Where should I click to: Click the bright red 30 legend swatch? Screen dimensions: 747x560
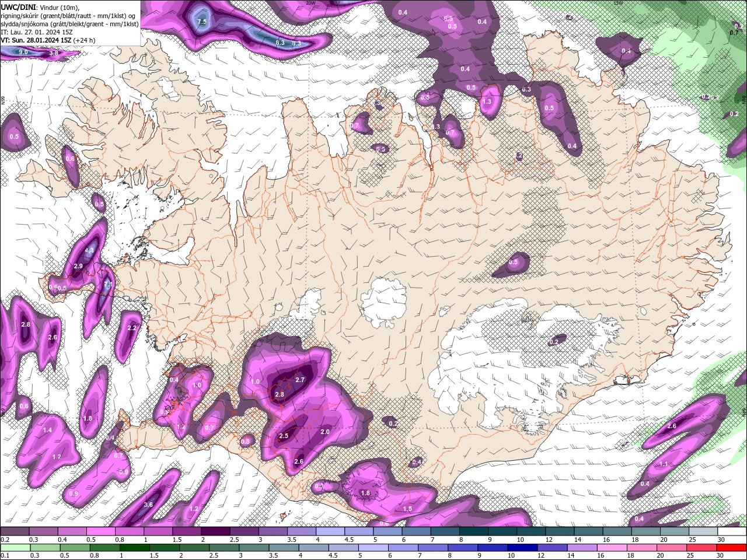coord(732,548)
